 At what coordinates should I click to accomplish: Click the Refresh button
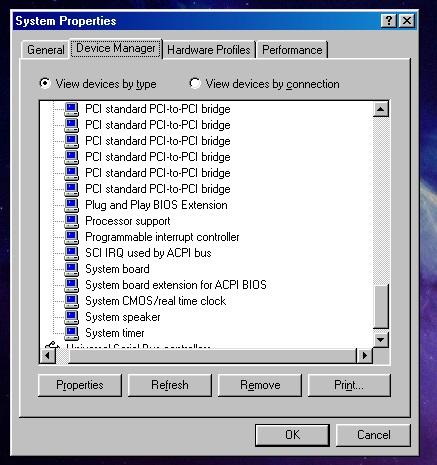(x=170, y=385)
